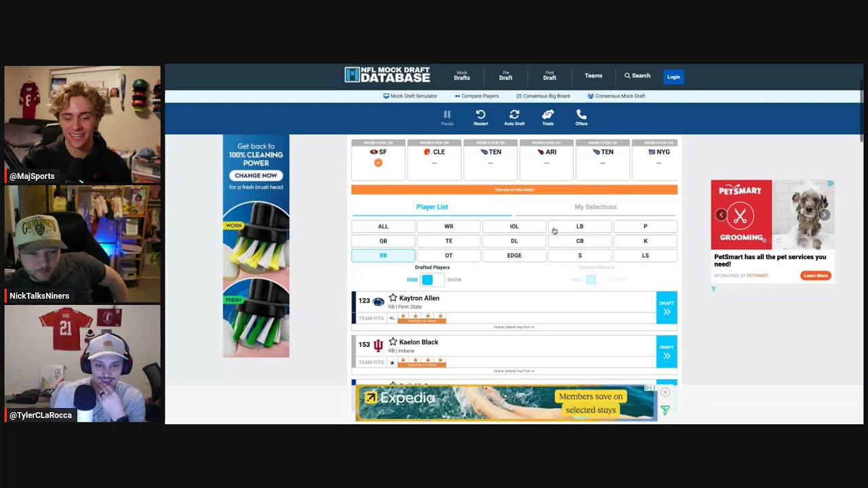Open the AdChoices icon on the PetSmart ad
The image size is (868, 488).
tap(831, 183)
